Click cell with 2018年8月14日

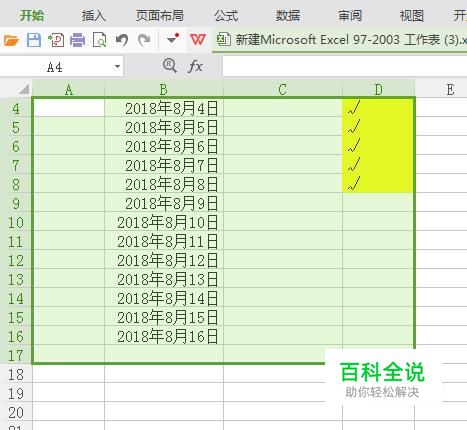click(x=164, y=299)
